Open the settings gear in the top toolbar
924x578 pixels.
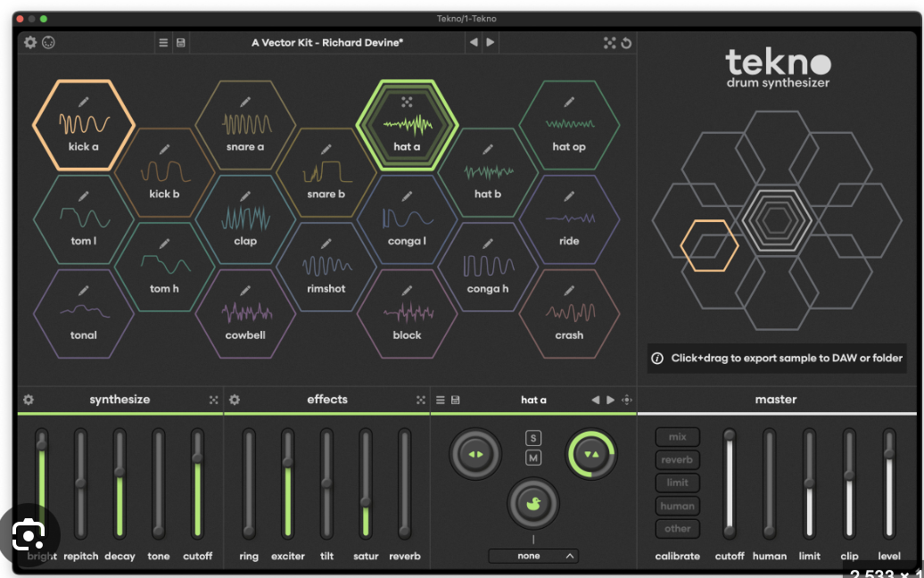click(x=29, y=42)
